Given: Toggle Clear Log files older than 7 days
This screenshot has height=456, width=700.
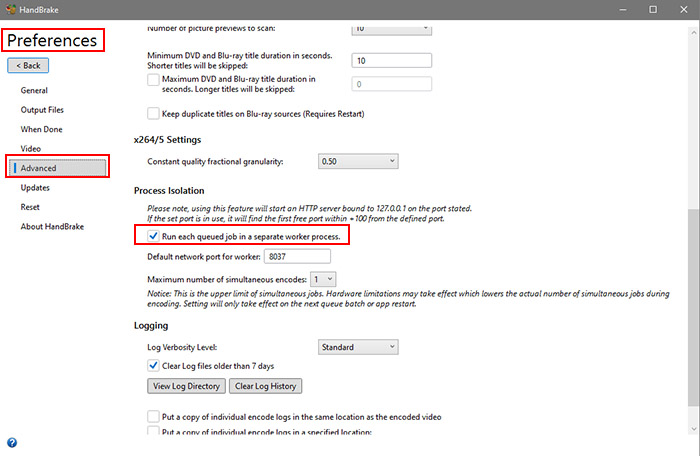Looking at the screenshot, I should pos(153,365).
